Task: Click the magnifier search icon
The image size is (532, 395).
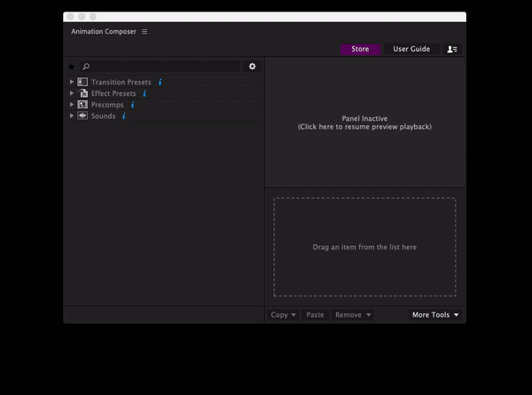Action: pos(86,67)
